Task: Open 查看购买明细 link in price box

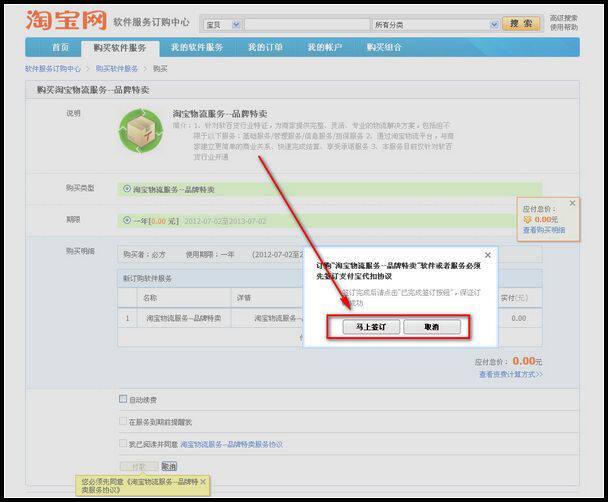Action: point(544,230)
